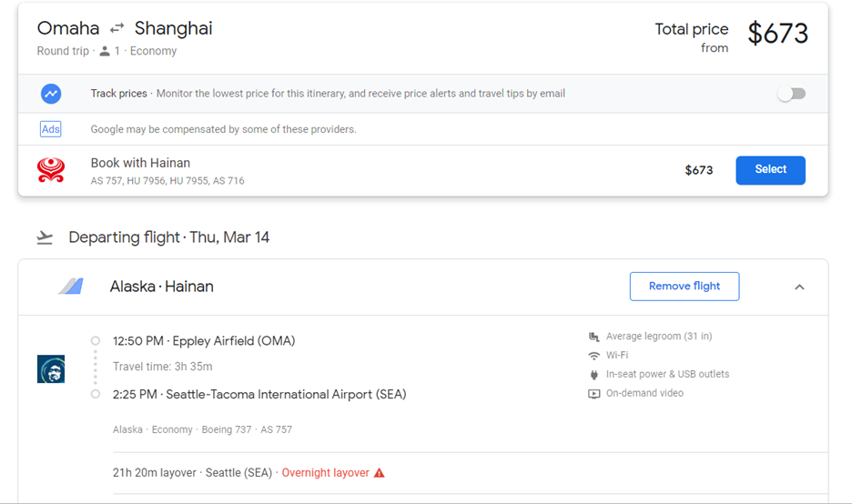Click the Wi-Fi amenity icon
The image size is (852, 504).
point(594,356)
